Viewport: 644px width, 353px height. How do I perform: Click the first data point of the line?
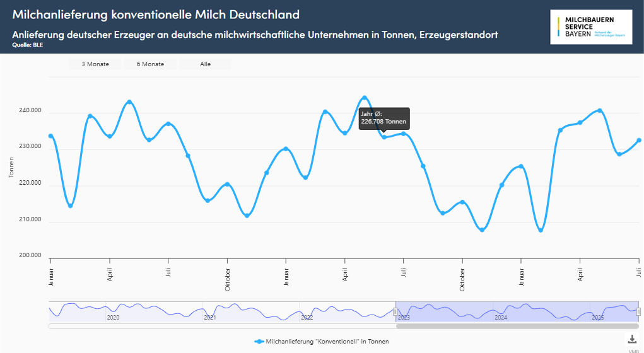click(x=51, y=136)
